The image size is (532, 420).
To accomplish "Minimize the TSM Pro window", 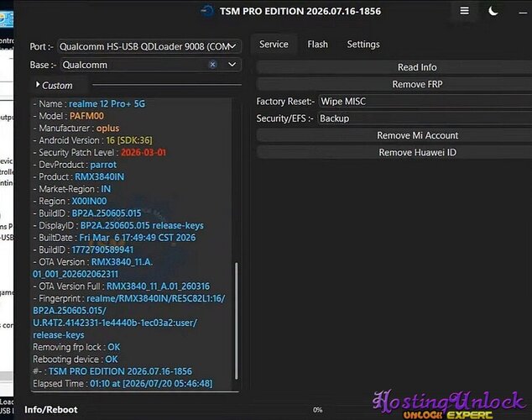I will (523, 13).
